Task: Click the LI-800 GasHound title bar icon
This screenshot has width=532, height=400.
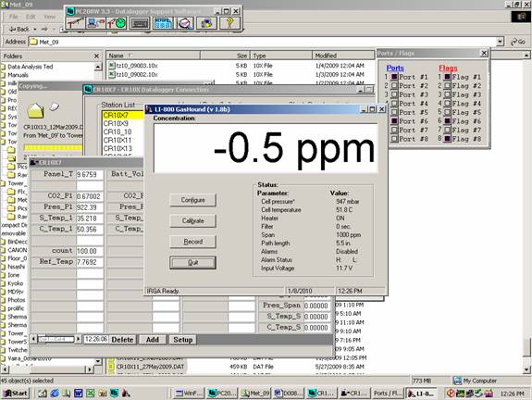Action: coord(149,109)
